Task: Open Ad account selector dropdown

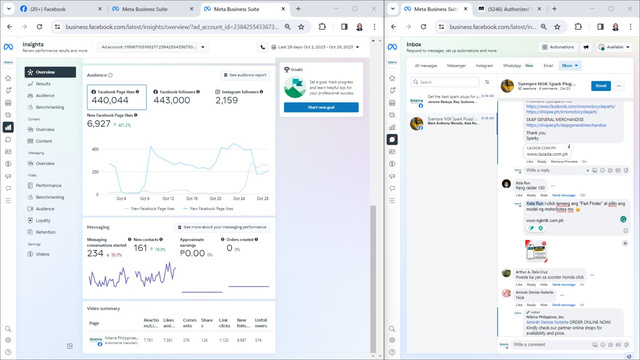Action: click(153, 47)
